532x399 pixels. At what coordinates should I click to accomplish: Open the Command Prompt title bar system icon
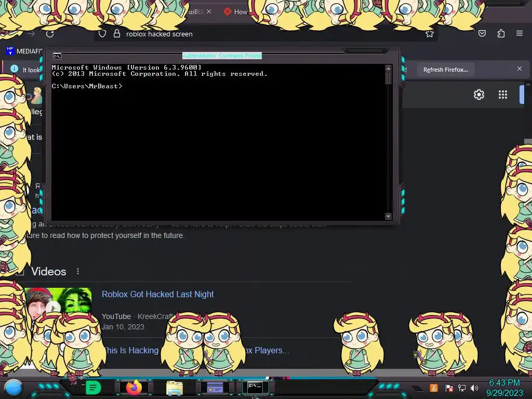coord(57,56)
